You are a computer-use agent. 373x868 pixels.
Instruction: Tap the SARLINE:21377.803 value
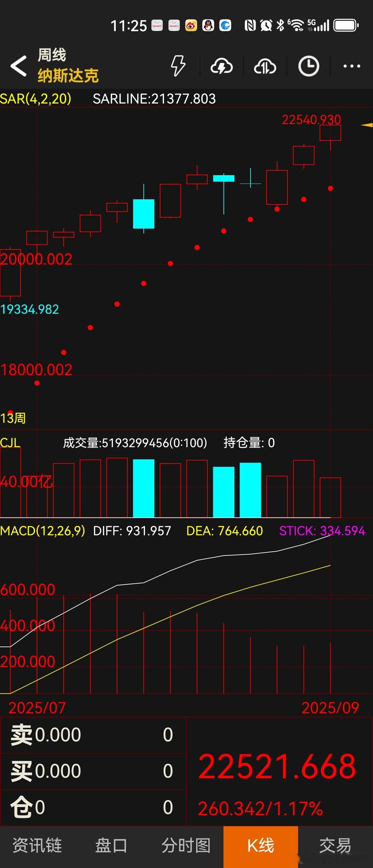point(154,99)
